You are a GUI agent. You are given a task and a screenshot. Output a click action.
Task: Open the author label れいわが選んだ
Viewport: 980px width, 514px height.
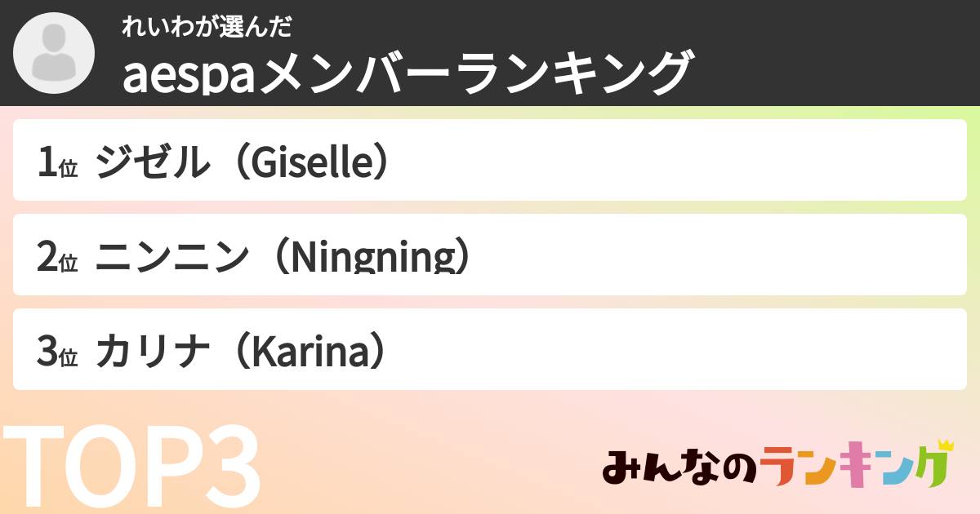click(207, 26)
